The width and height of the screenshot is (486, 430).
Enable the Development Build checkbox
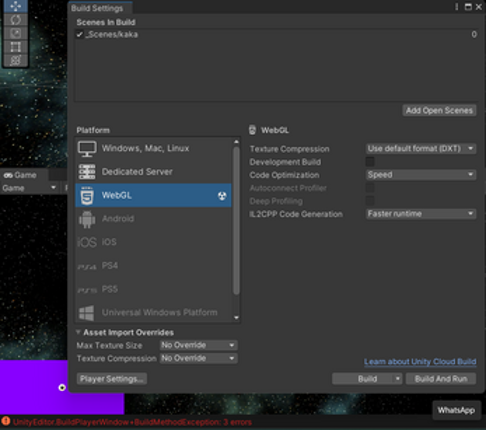[370, 162]
